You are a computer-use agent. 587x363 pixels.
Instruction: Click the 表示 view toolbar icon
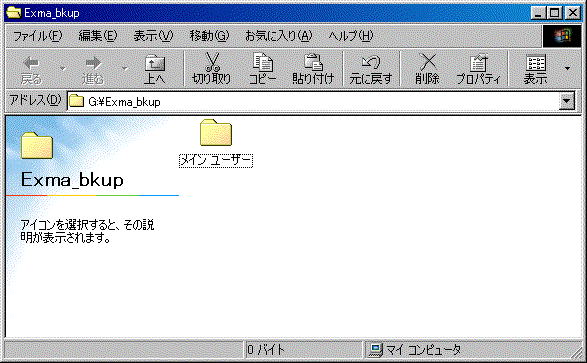535,69
